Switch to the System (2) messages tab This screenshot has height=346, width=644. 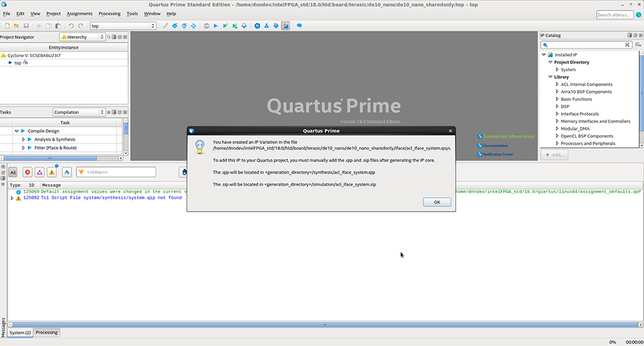tap(20, 332)
